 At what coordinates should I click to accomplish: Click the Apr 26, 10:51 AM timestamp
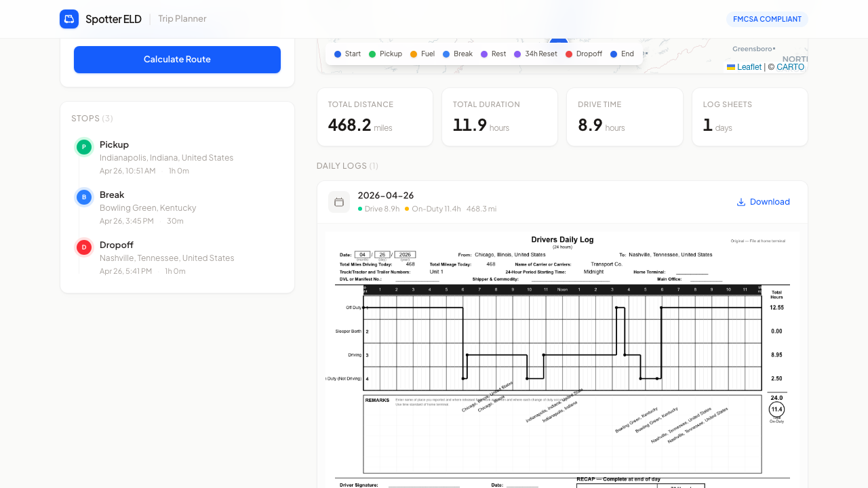coord(127,171)
